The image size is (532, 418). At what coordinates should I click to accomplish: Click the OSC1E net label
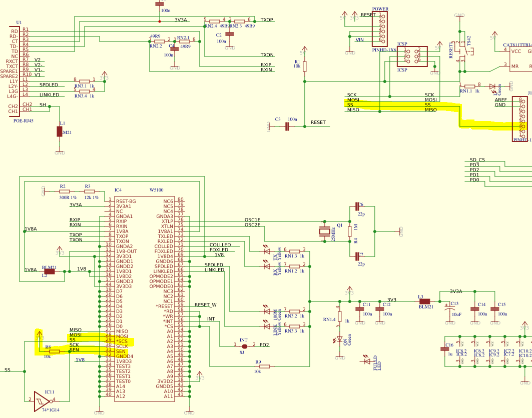pyautogui.click(x=253, y=219)
